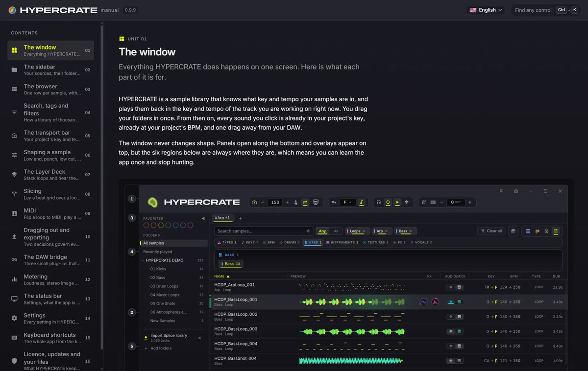
Task: Collapse the sidebar with the arrow beside Favorites
Action: click(x=203, y=219)
